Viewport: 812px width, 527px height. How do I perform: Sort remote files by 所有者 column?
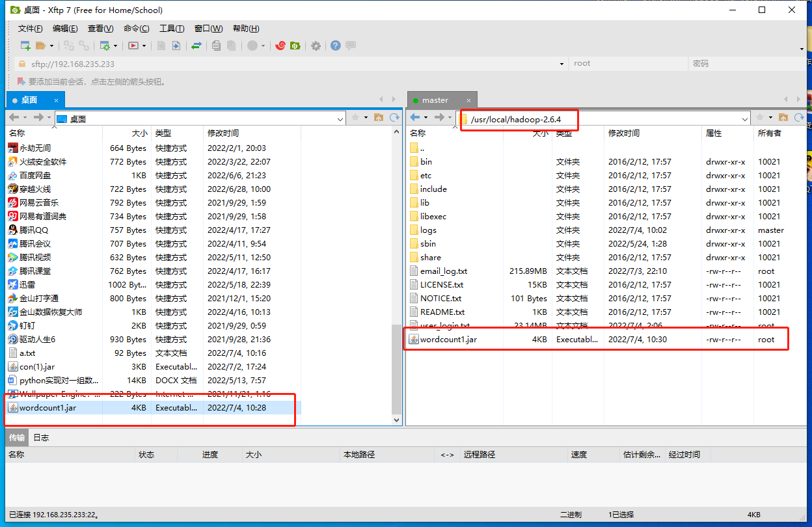pos(769,133)
